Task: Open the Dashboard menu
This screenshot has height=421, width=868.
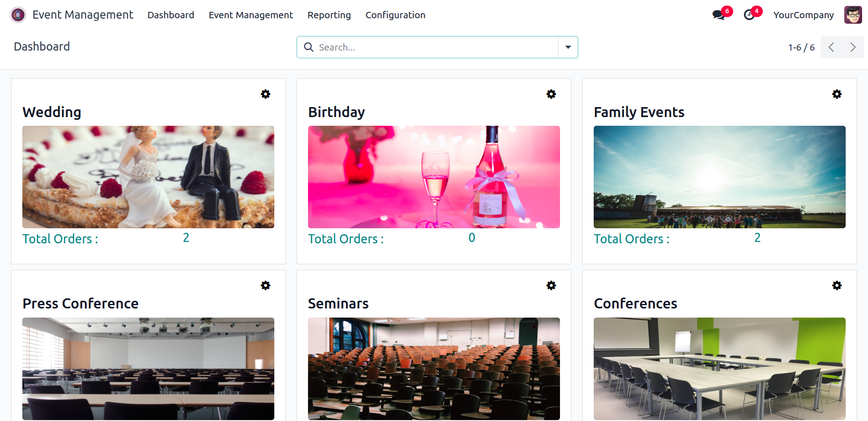Action: point(171,15)
